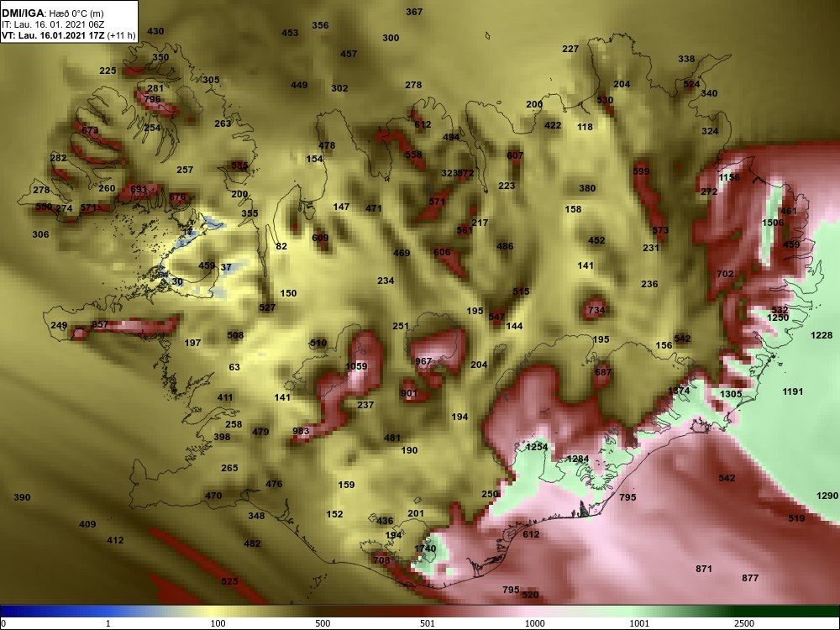Select the 1254 value on the map
The width and height of the screenshot is (840, 630).
(537, 447)
